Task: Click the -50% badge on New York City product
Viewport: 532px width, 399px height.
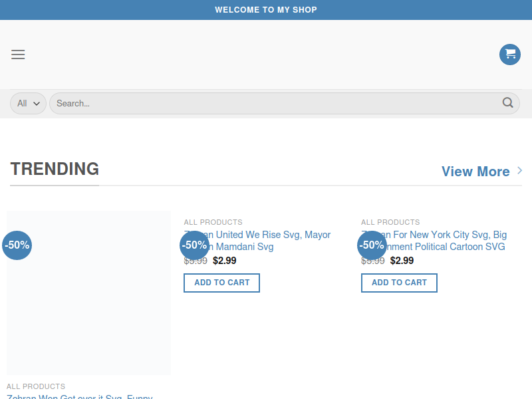Action: [372, 245]
